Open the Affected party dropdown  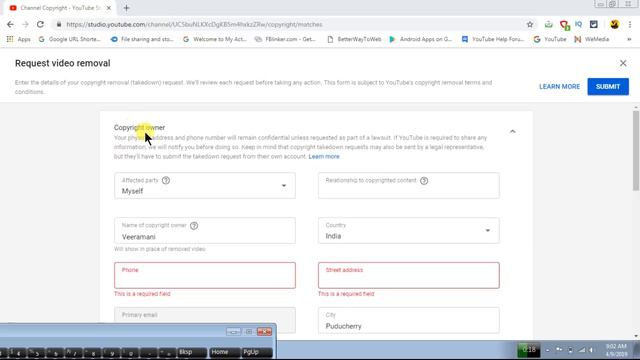pos(205,186)
